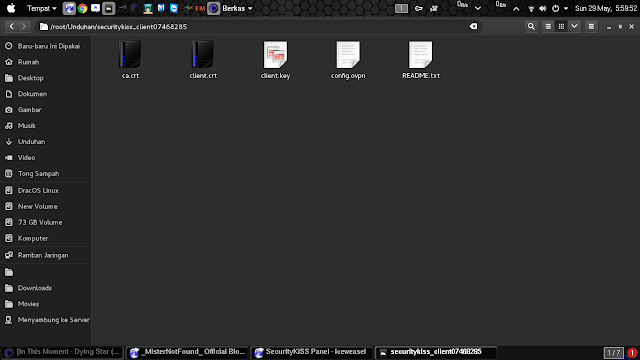Open the power menu icon

[x=556, y=8]
